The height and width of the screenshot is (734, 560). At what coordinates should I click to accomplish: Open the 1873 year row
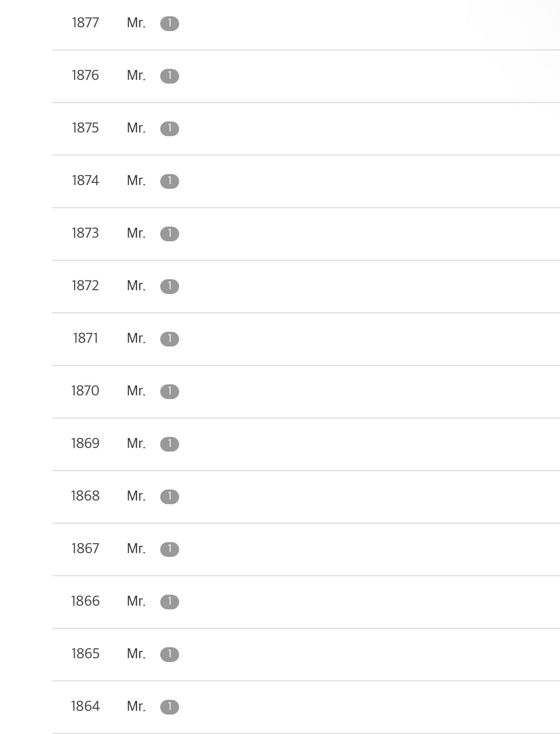[x=85, y=233]
